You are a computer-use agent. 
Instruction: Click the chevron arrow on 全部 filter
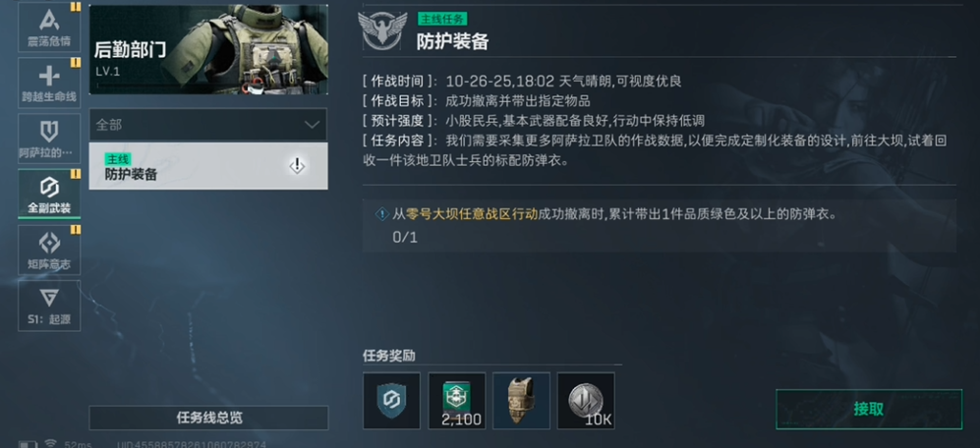[x=312, y=125]
